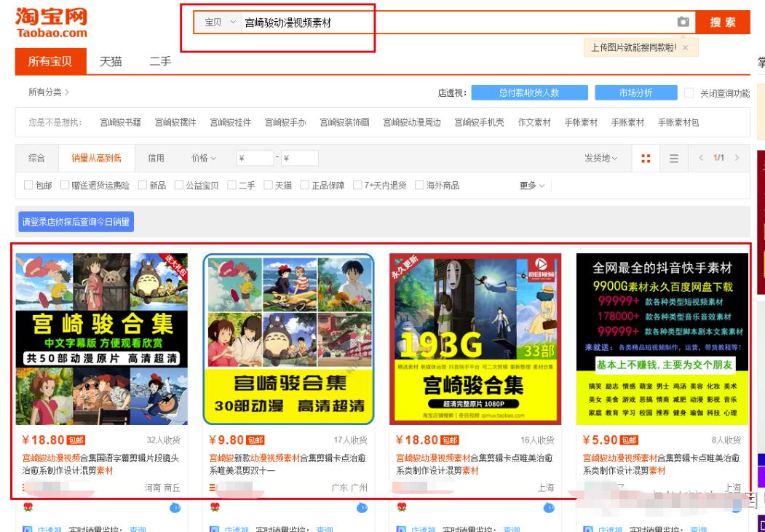Expand the 更多 filters dropdown
Viewport: 765px width, 532px height.
[532, 186]
